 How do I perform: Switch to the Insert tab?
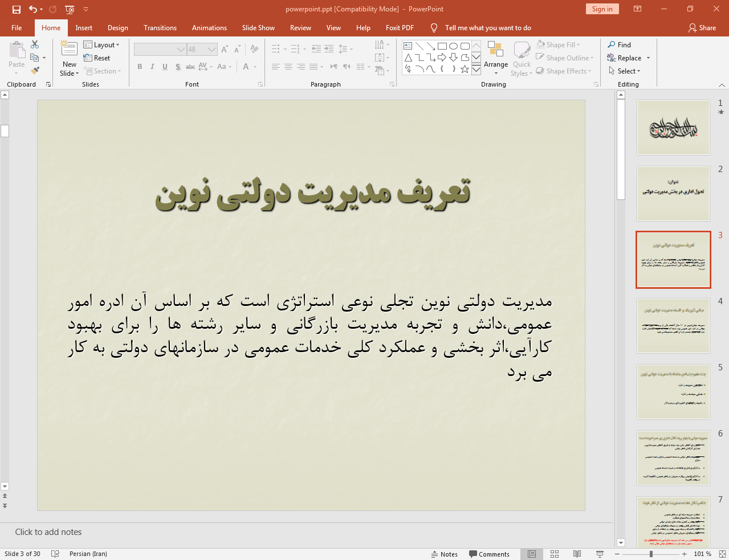coord(84,27)
